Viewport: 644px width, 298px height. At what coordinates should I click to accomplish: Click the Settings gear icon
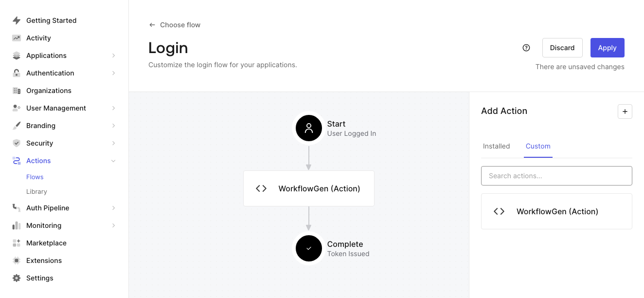click(x=17, y=278)
